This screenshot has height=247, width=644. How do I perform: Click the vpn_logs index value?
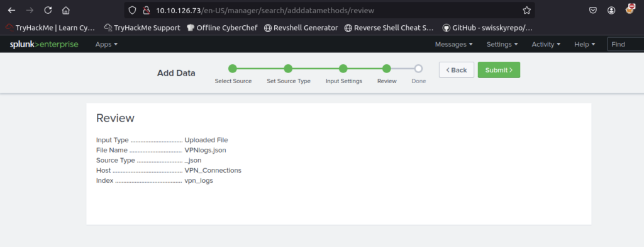point(199,180)
